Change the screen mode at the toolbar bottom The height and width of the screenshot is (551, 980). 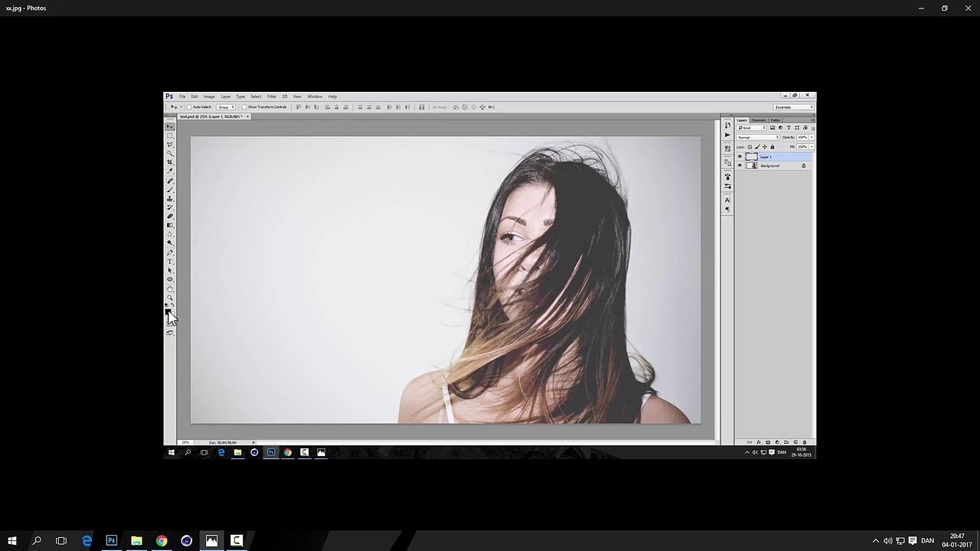click(x=170, y=334)
